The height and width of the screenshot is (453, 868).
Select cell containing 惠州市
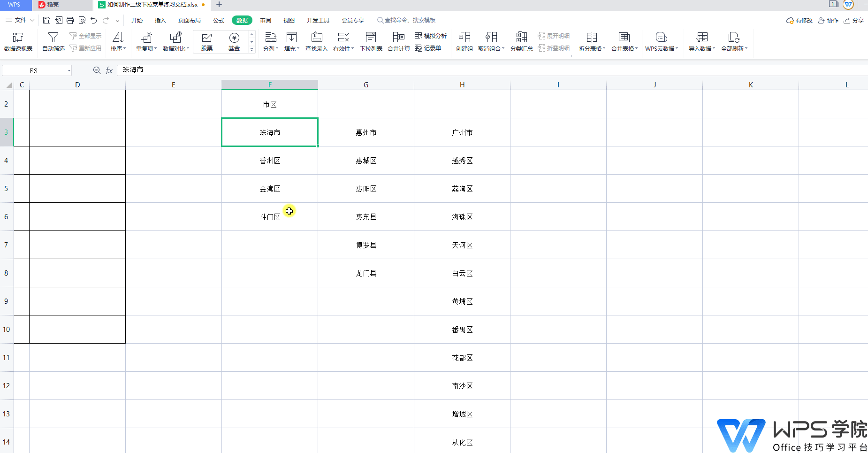pyautogui.click(x=366, y=132)
